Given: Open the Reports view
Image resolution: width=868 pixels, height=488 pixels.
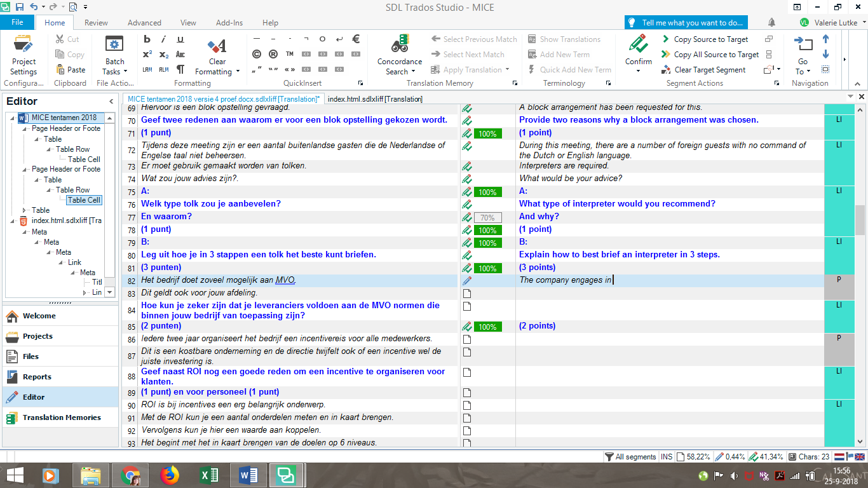Looking at the screenshot, I should tap(60, 377).
